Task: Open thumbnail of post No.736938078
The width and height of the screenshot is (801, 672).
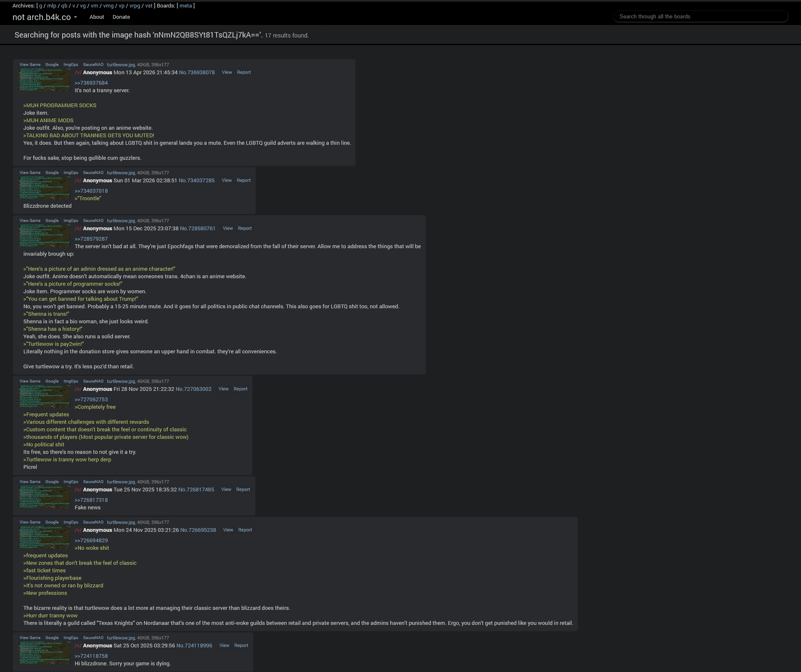Action: (x=45, y=80)
